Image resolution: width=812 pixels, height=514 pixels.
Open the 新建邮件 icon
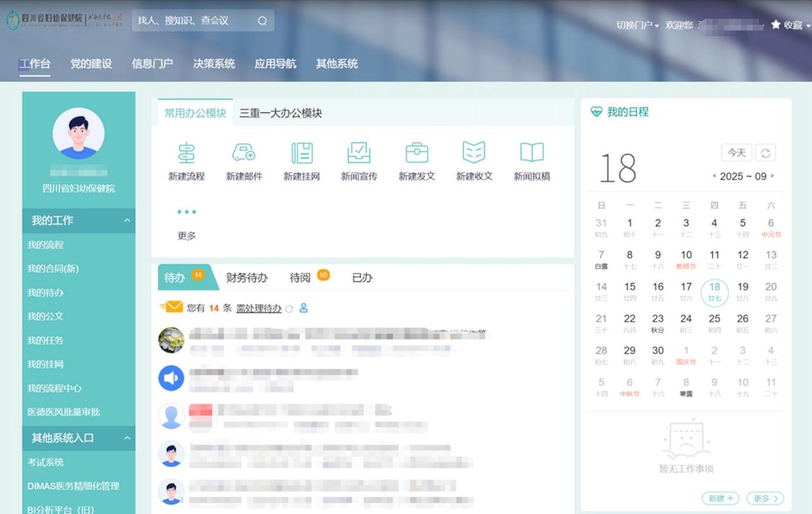point(244,153)
